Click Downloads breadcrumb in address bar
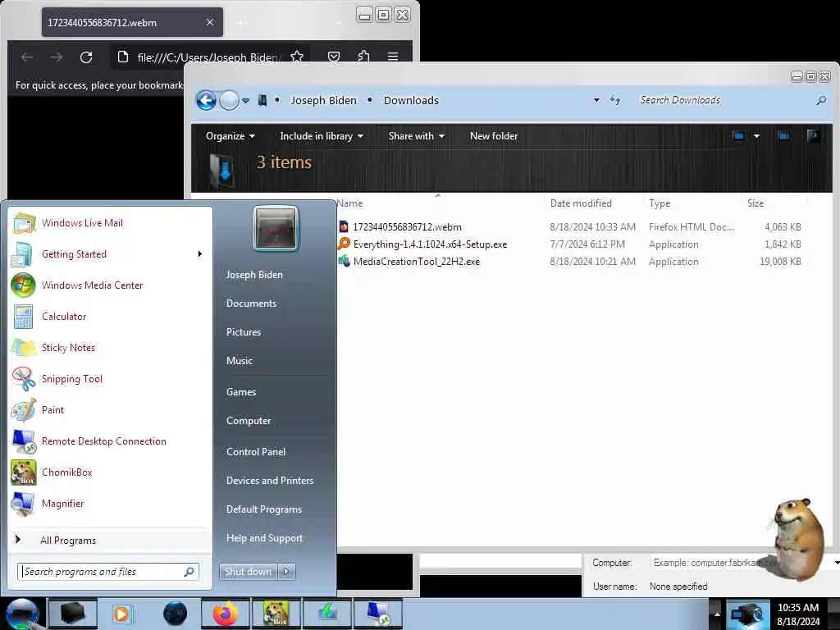Image resolution: width=840 pixels, height=630 pixels. pyautogui.click(x=411, y=101)
